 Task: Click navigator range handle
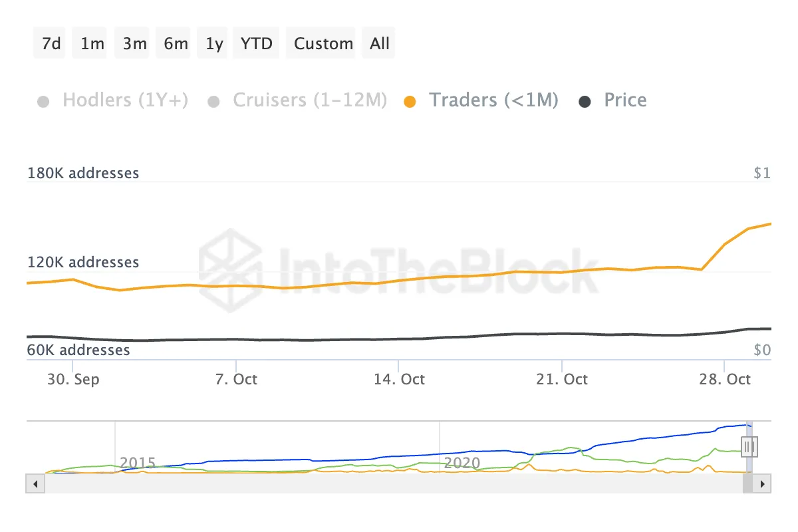click(750, 446)
